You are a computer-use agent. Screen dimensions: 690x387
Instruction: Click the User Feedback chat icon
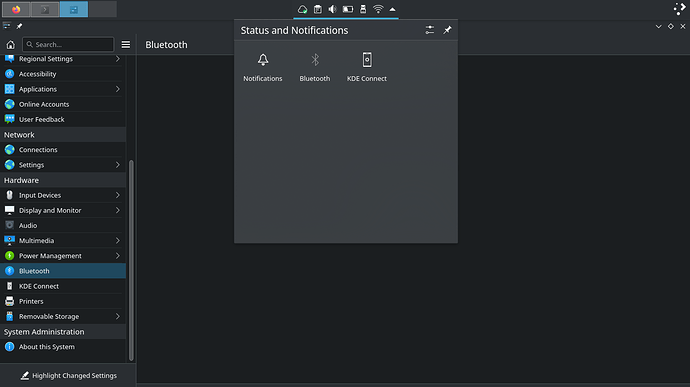[x=10, y=119]
